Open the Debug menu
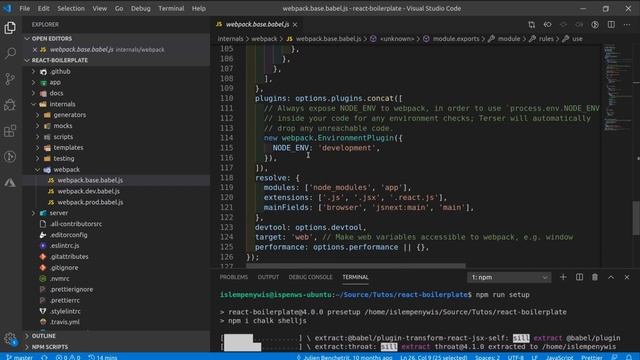 coord(140,8)
